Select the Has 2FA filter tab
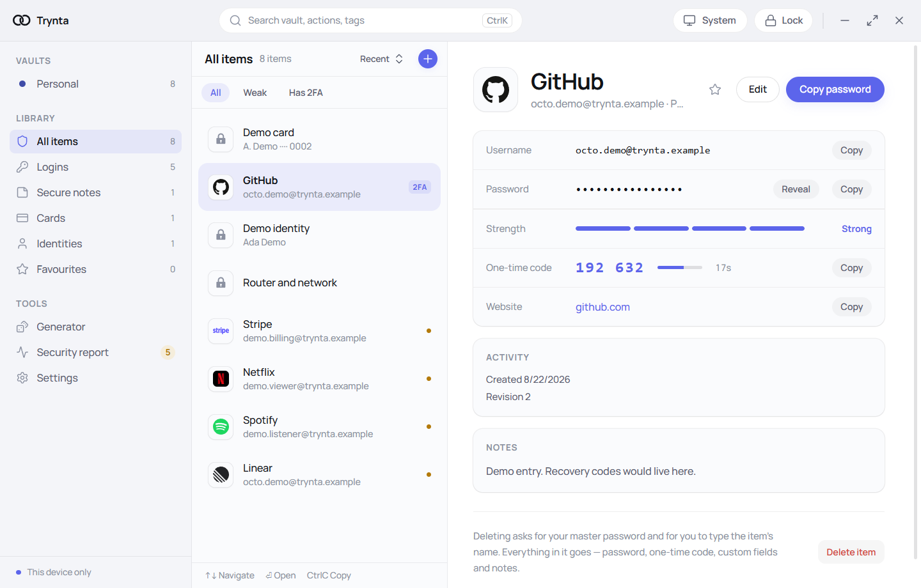Viewport: 921px width, 588px height. click(x=306, y=93)
